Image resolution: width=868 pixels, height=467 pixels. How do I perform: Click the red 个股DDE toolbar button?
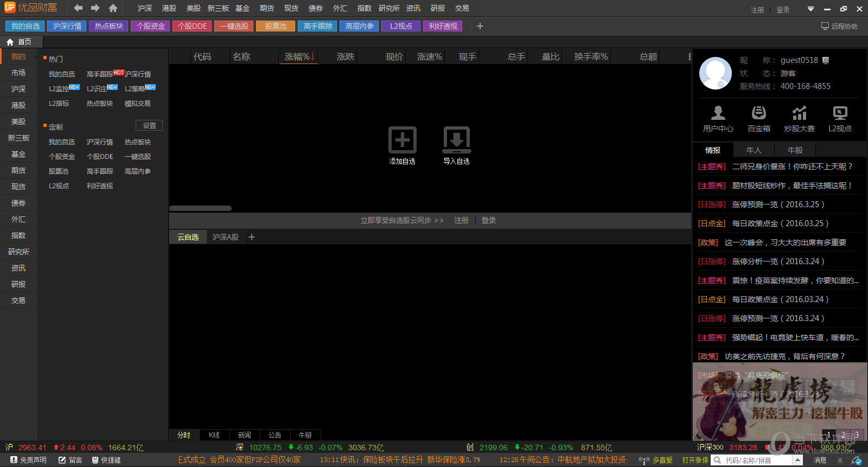193,26
